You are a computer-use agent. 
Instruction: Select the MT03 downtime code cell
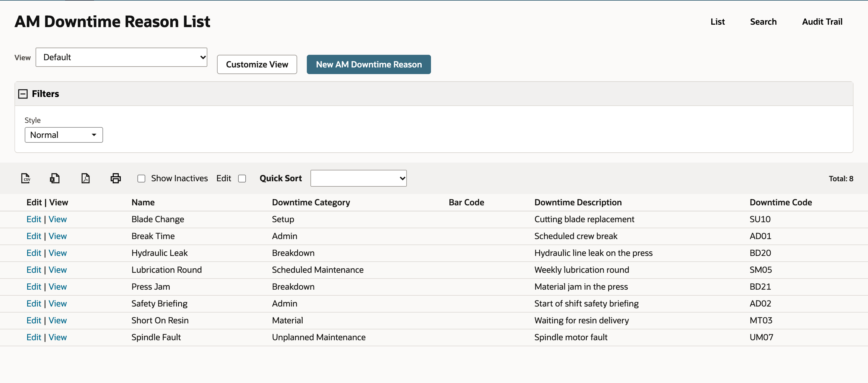[761, 320]
